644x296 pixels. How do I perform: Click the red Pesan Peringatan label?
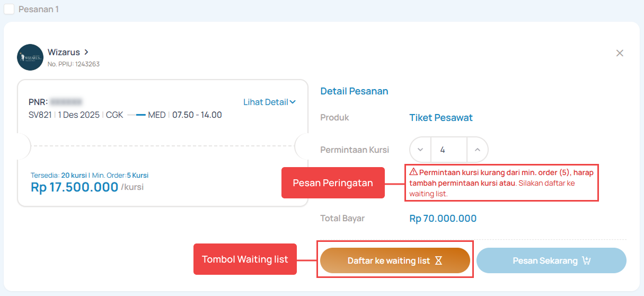coord(333,183)
